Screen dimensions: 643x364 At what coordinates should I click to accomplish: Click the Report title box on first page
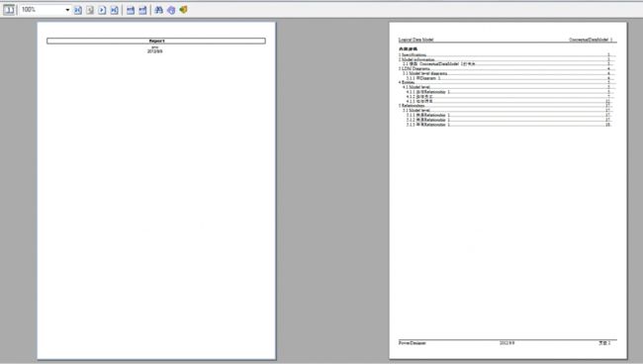pos(156,41)
